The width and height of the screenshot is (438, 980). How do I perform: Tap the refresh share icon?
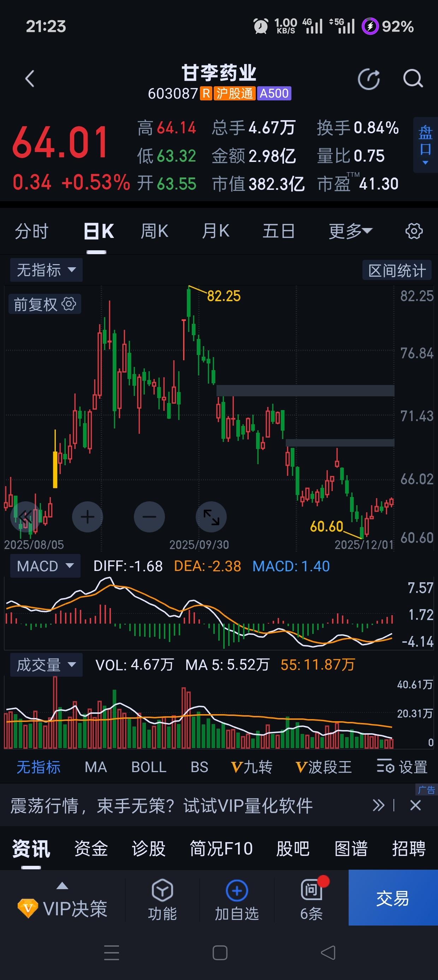(x=369, y=79)
